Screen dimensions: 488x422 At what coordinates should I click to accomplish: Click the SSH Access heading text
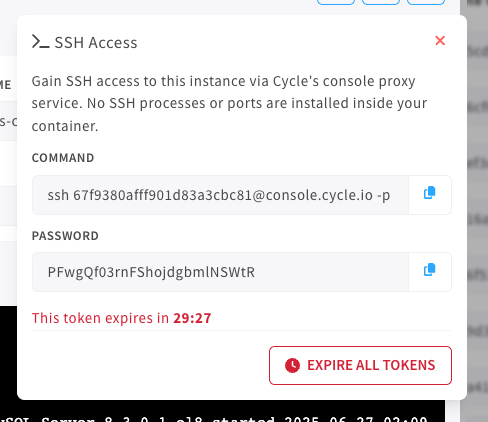(96, 43)
